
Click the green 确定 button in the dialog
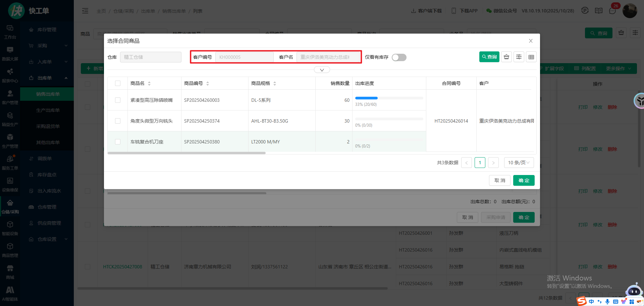[524, 180]
